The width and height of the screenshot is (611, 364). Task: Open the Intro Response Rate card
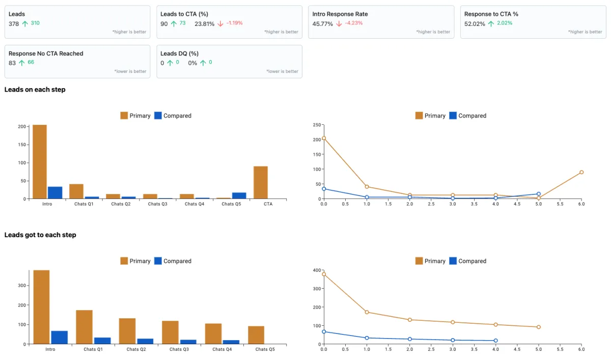(x=381, y=22)
